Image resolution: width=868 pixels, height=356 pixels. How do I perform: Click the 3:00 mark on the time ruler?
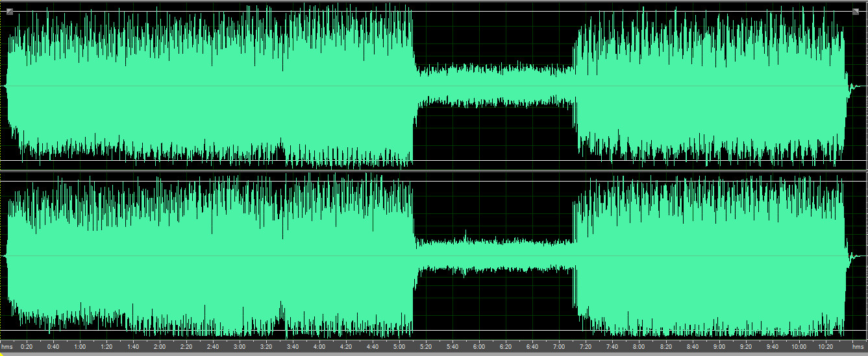pyautogui.click(x=240, y=347)
